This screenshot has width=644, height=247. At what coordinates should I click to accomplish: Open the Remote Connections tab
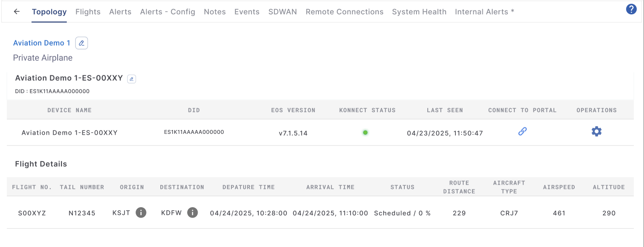click(345, 12)
